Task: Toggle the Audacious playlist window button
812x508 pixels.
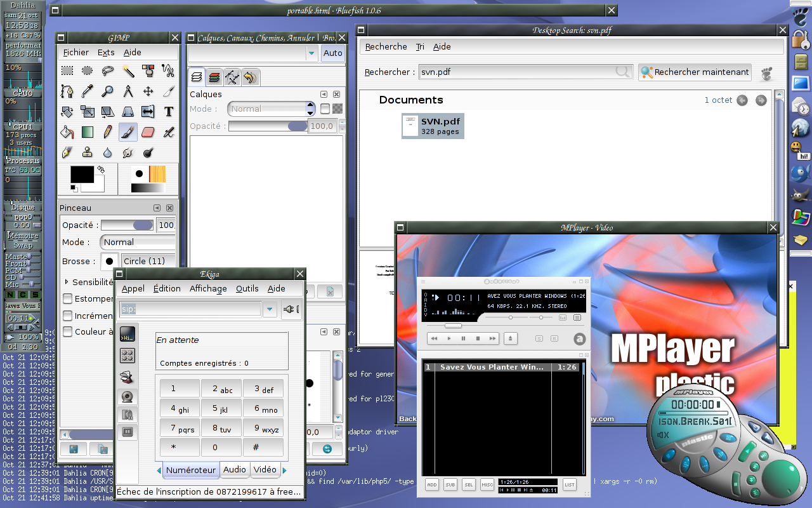Action: coord(577,317)
